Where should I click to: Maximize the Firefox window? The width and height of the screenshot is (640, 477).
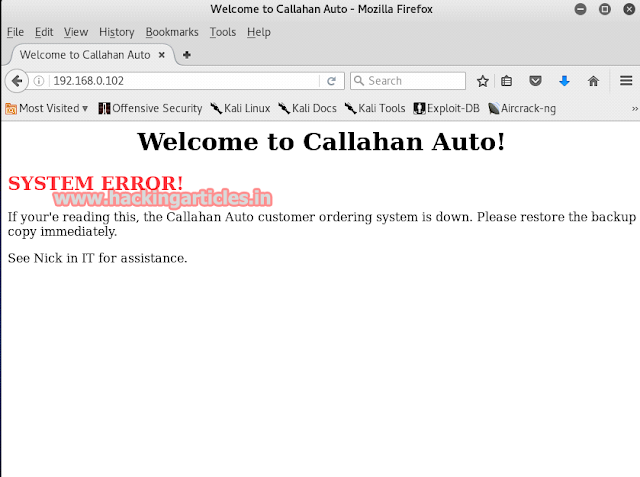point(604,9)
